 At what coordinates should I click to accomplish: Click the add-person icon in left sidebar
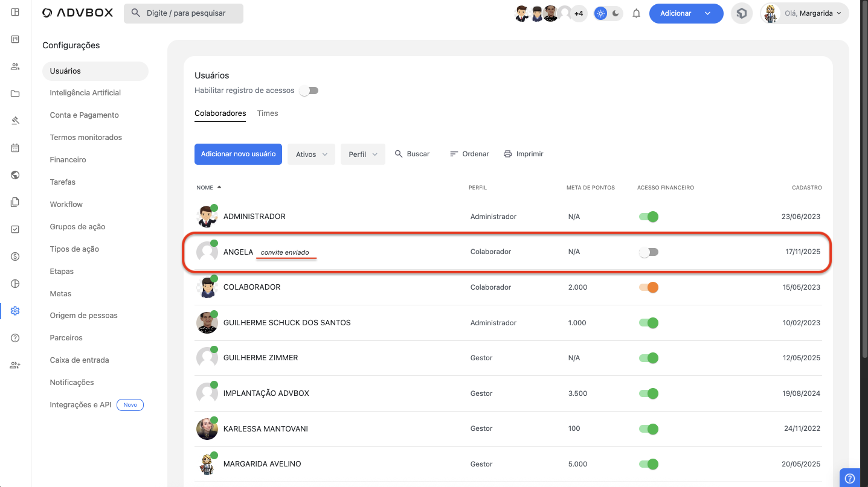(15, 365)
